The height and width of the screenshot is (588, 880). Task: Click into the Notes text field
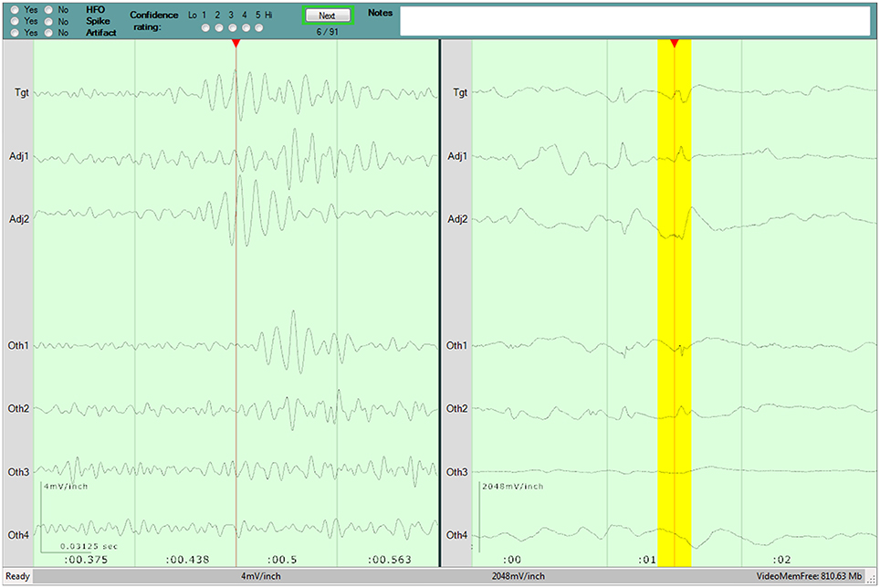(x=634, y=21)
